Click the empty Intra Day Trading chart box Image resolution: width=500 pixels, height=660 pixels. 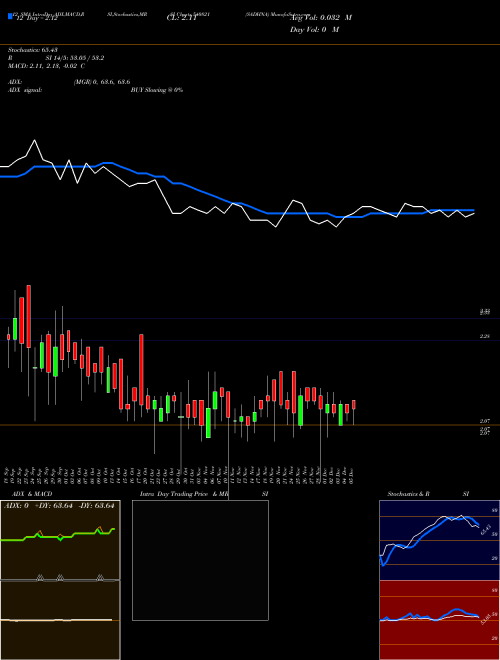[200, 560]
